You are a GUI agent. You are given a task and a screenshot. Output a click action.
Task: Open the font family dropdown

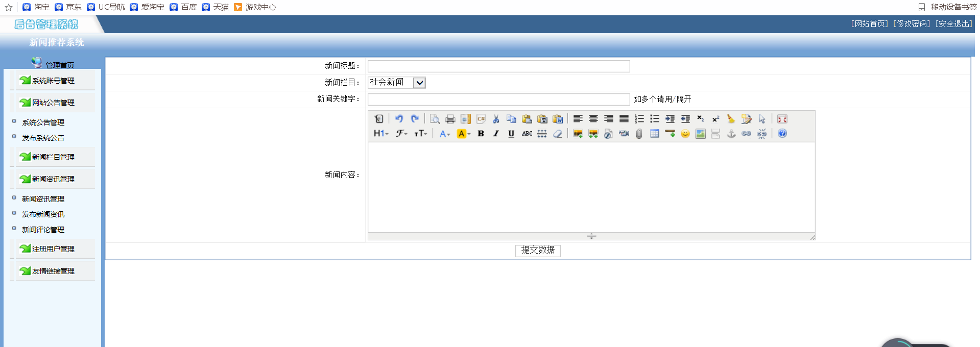(401, 134)
